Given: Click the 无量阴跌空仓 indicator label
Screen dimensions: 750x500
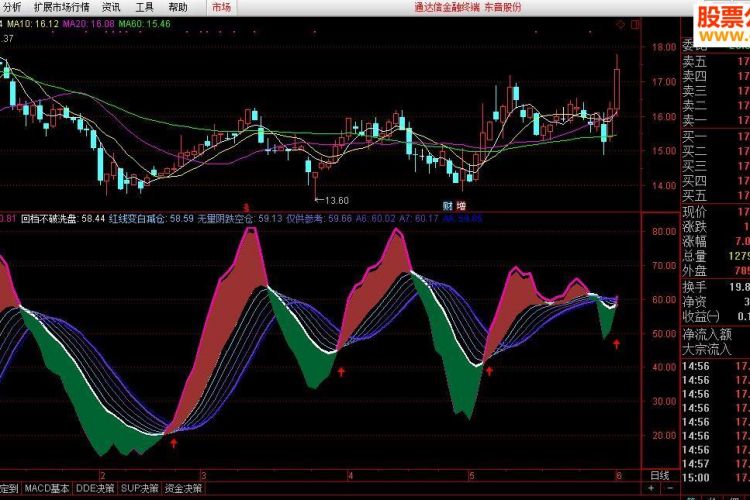Looking at the screenshot, I should [226, 219].
